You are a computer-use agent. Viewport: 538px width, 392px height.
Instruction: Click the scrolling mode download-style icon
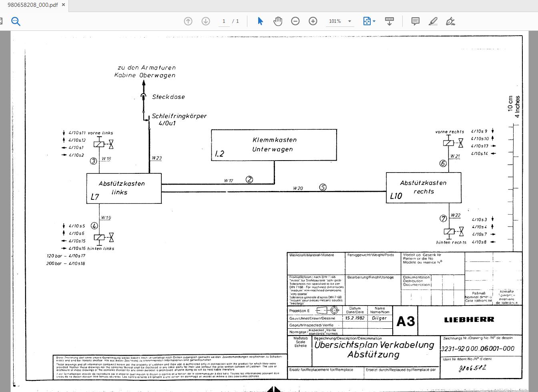point(389,21)
